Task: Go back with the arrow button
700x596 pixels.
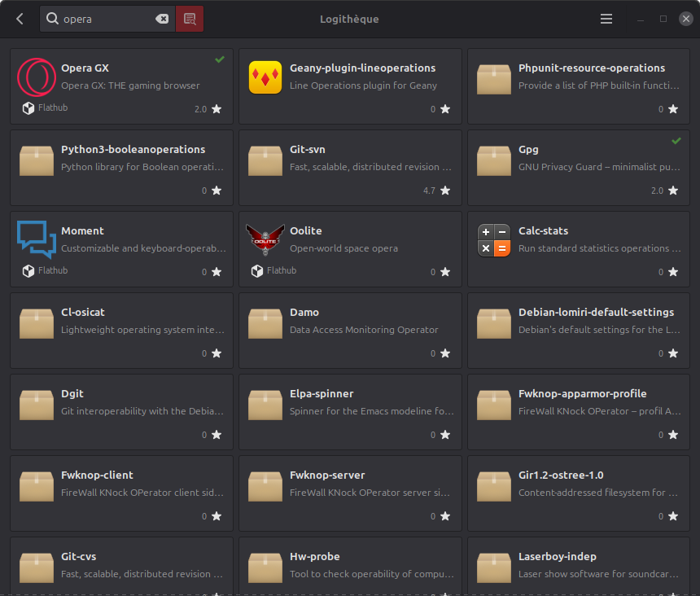Action: pos(20,19)
